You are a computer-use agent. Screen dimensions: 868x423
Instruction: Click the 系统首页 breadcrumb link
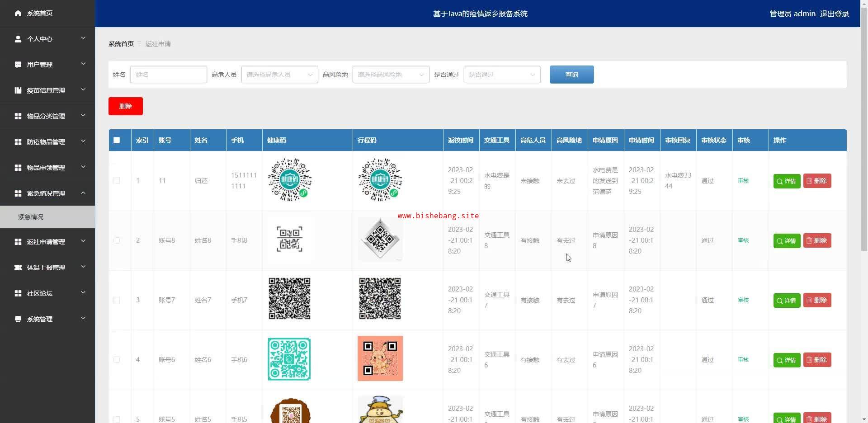121,44
